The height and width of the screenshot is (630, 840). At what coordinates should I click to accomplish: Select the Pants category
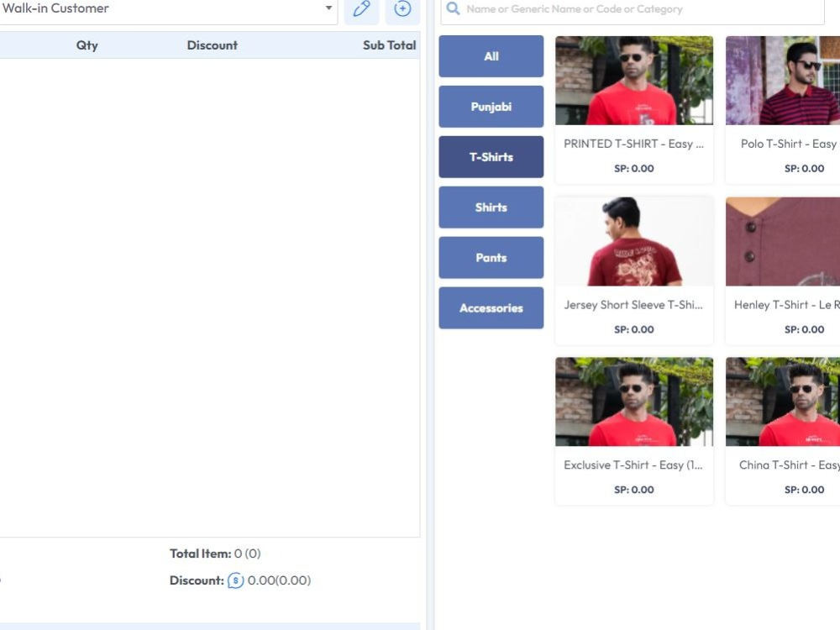pos(491,258)
